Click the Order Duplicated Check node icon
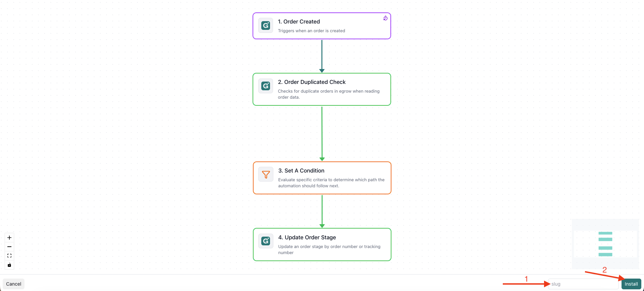The width and height of the screenshot is (644, 291). [x=266, y=86]
